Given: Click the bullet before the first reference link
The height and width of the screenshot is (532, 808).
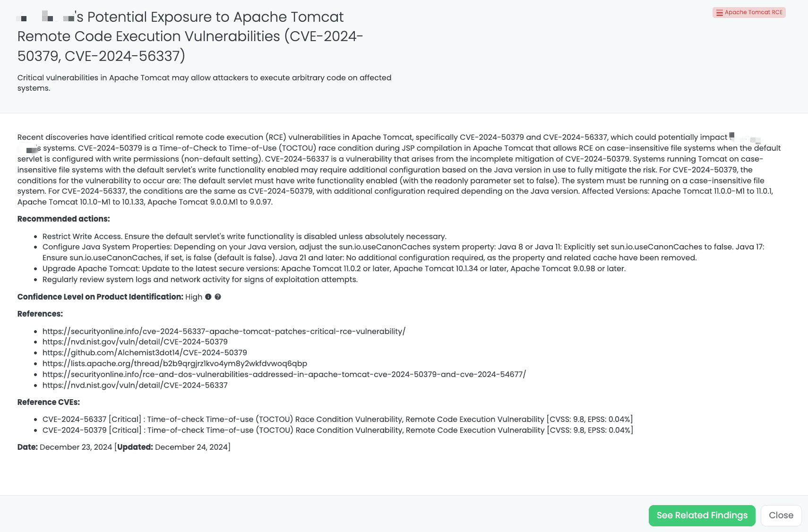Looking at the screenshot, I should (x=36, y=331).
